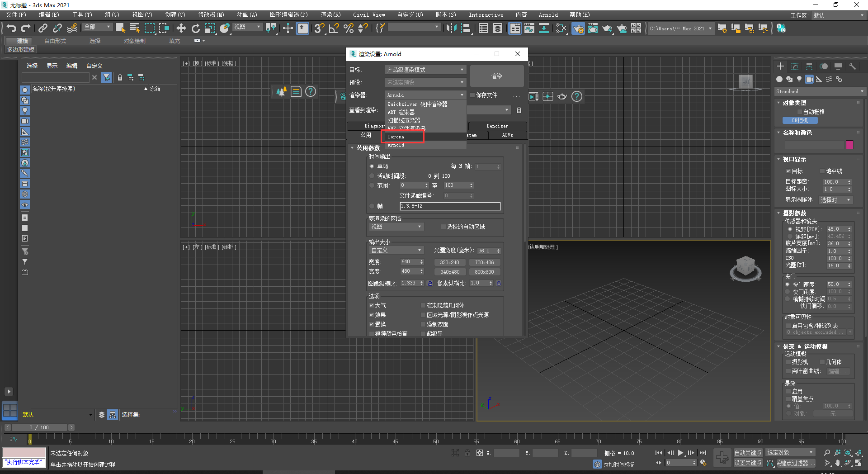Activate the Mirror tool
The height and width of the screenshot is (474, 868).
270,28
